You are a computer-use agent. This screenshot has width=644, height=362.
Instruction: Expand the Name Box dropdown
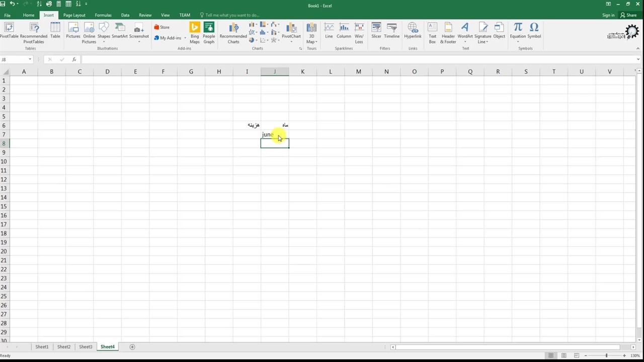[x=30, y=59]
